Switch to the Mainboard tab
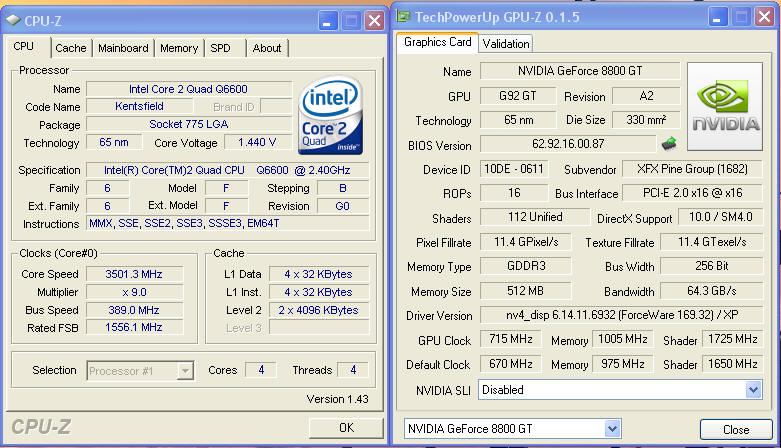This screenshot has width=781, height=448. [x=123, y=48]
